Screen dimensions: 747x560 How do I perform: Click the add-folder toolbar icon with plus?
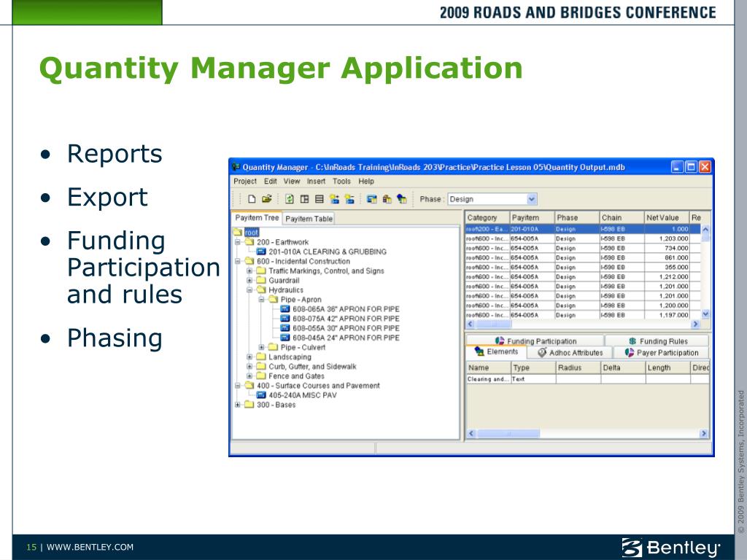click(x=334, y=199)
